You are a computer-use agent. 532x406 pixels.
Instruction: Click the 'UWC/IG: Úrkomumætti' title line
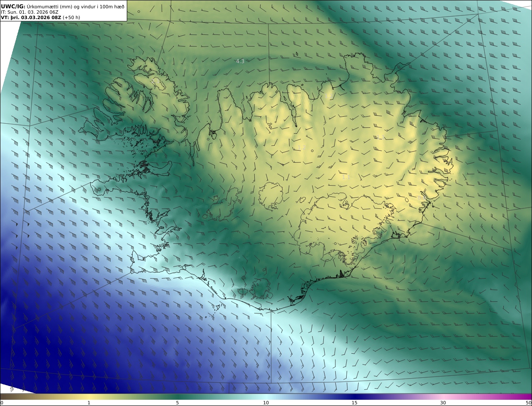62,6
